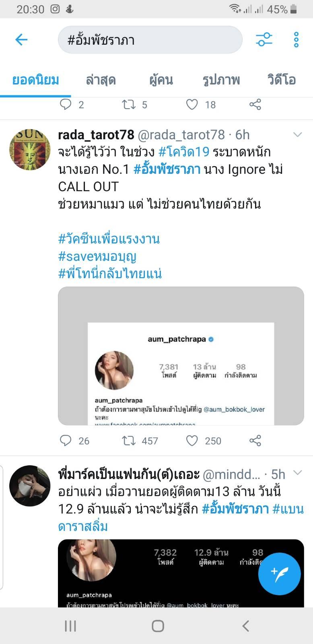Share the rada_tarot78 tweet
Viewport: 313px width, 644px height.
click(x=255, y=441)
